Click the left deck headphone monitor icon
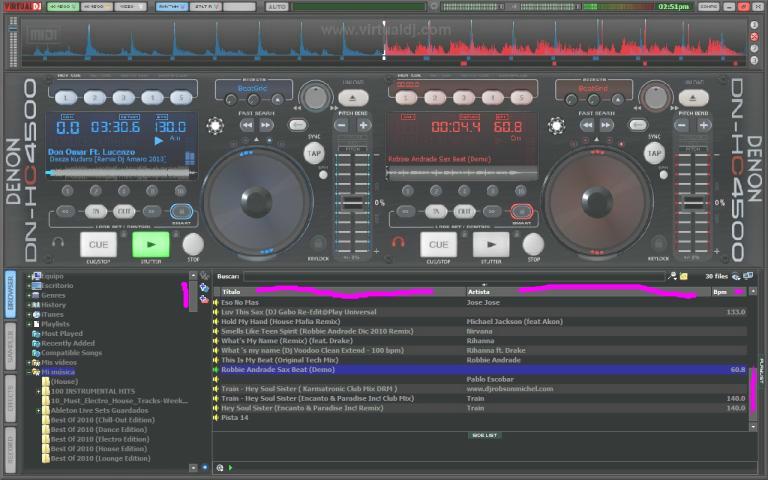This screenshot has height=480, width=768. pos(59,242)
